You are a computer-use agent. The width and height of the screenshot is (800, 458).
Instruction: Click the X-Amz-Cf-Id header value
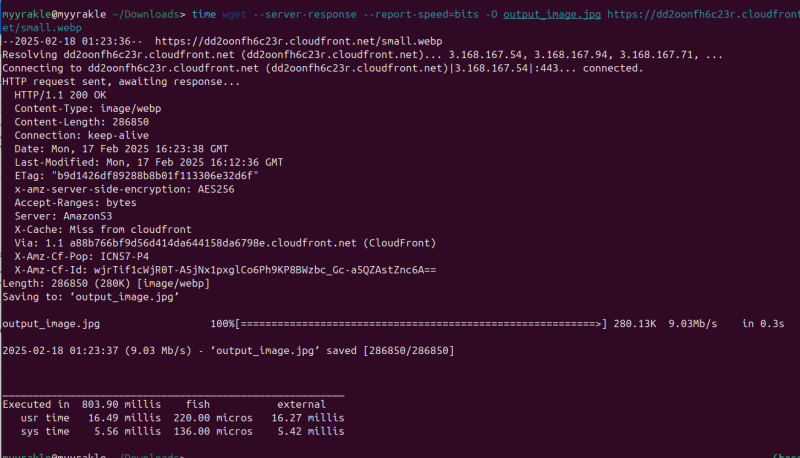pyautogui.click(x=262, y=269)
